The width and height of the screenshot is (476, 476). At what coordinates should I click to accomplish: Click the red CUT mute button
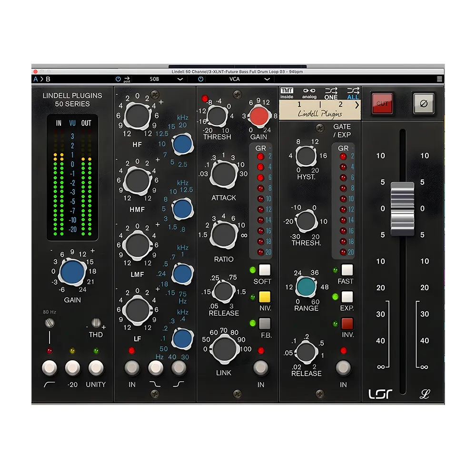(x=382, y=103)
